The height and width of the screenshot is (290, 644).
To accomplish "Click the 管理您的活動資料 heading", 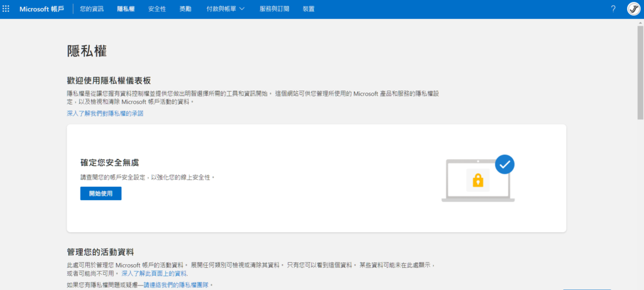I will click(x=100, y=252).
